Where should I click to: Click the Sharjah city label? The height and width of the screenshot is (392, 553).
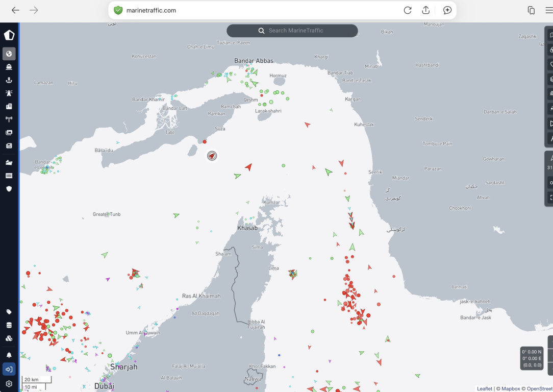(x=124, y=367)
